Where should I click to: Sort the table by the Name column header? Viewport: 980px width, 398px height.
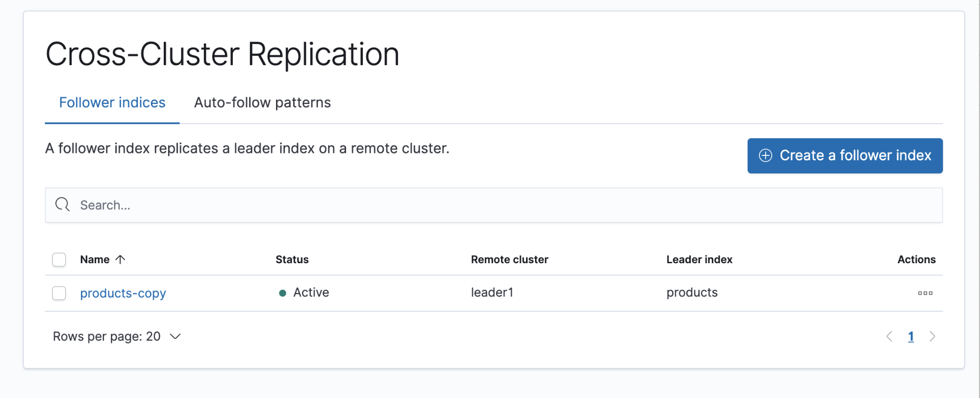(x=95, y=259)
